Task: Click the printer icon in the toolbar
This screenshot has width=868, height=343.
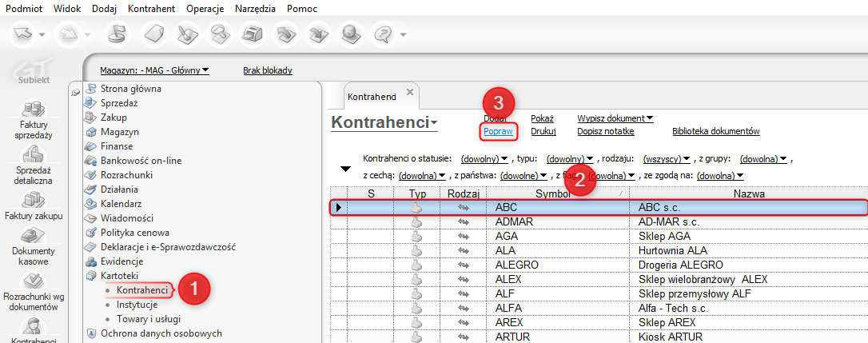Action: coord(252,35)
